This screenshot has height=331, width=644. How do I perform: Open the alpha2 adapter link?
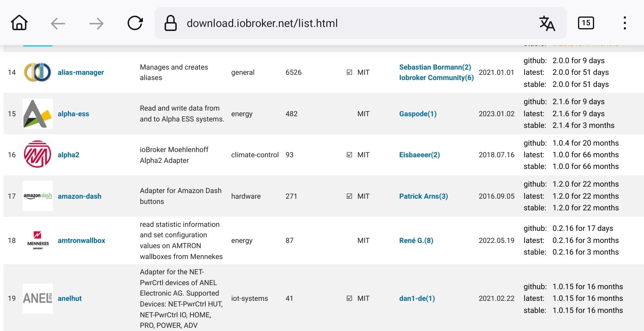(68, 155)
